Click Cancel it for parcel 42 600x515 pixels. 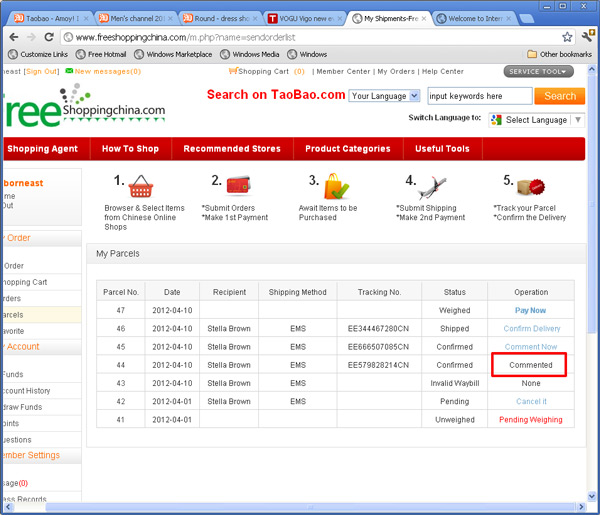pos(531,401)
